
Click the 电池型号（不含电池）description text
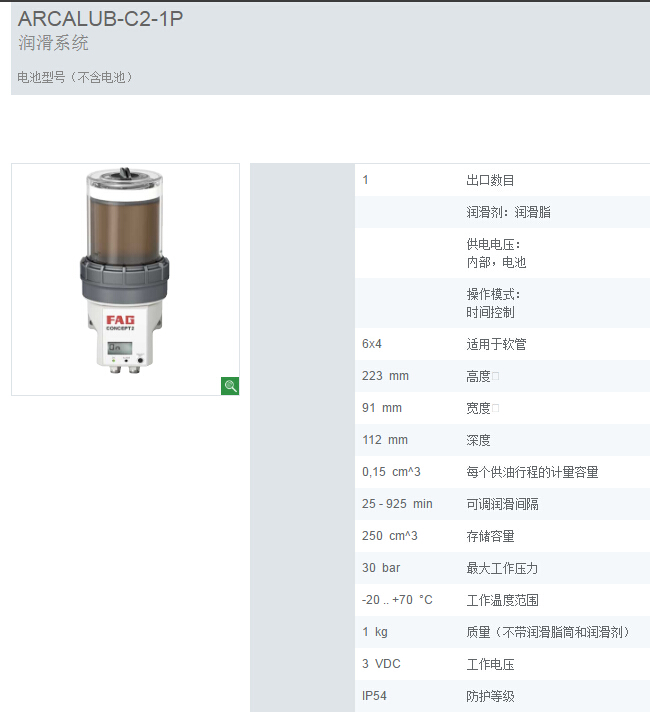[75, 77]
